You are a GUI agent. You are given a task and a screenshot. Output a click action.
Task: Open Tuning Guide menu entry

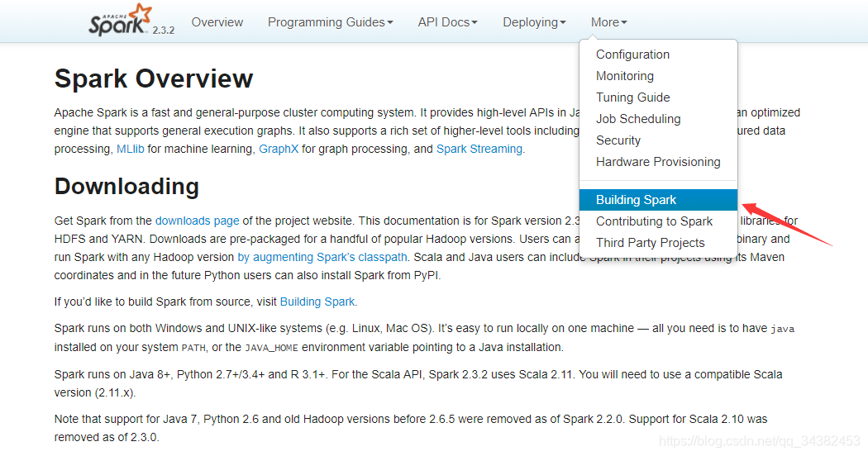click(658, 97)
